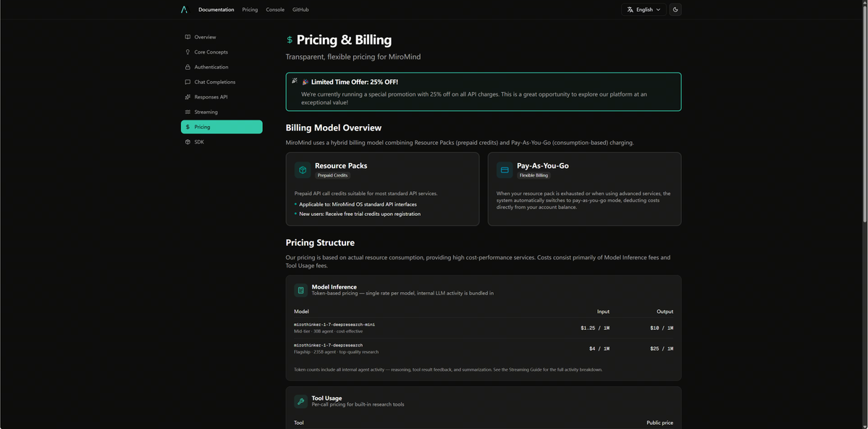Select Overview in the sidebar
868x429 pixels.
tap(222, 37)
